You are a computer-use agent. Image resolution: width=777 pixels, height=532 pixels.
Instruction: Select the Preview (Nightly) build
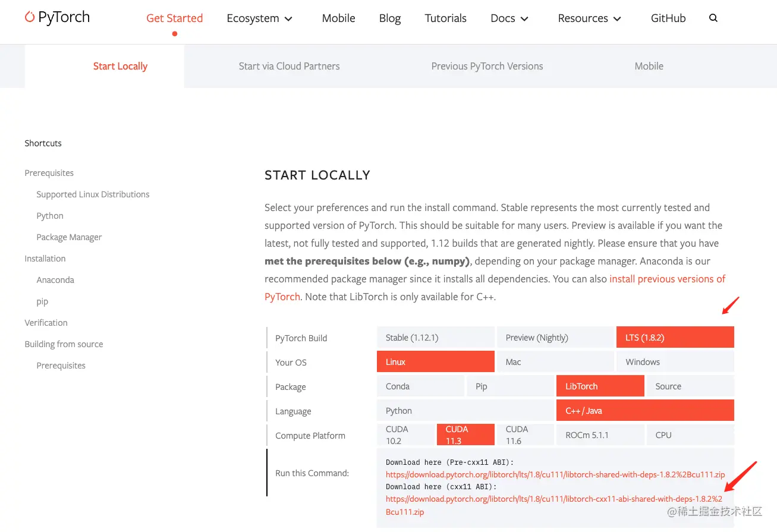(x=555, y=337)
